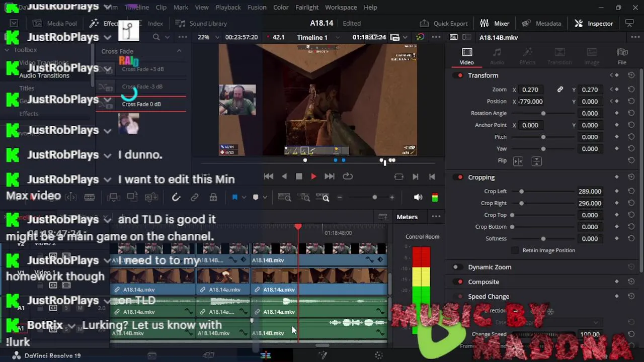
Task: Toggle loop playback
Action: (348, 176)
